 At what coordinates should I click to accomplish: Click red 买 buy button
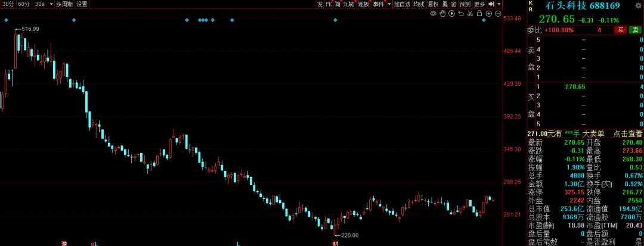pos(621,30)
